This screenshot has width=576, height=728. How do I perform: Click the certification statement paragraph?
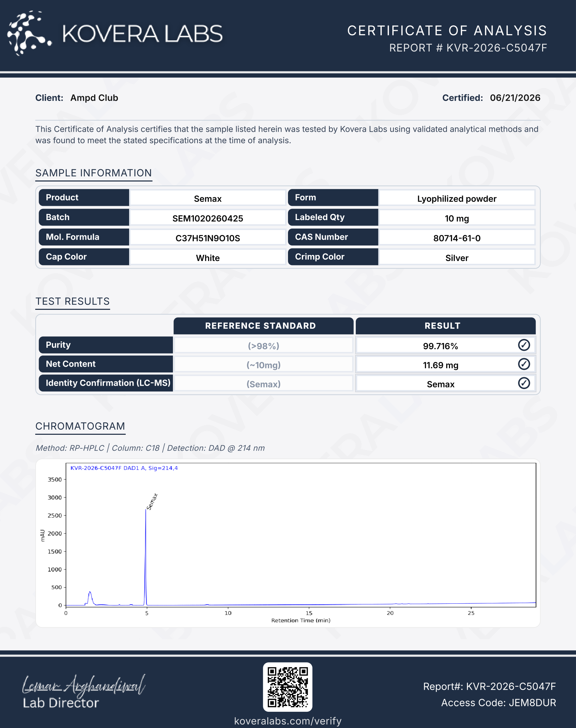coord(287,135)
